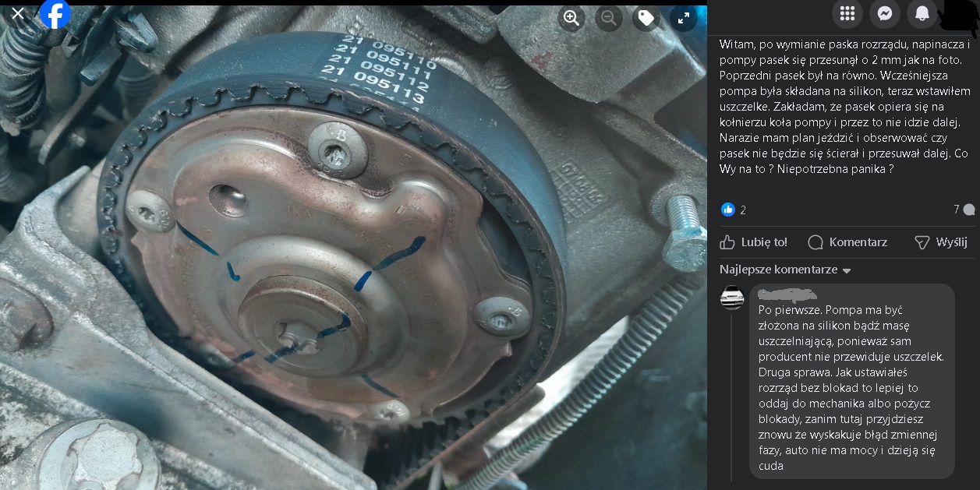980x490 pixels.
Task: Zoom in on the photo
Action: (x=571, y=18)
